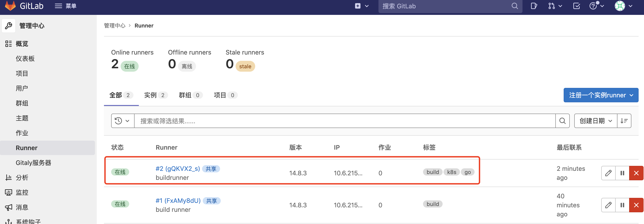Open 仪表板 in the sidebar

click(x=25, y=59)
